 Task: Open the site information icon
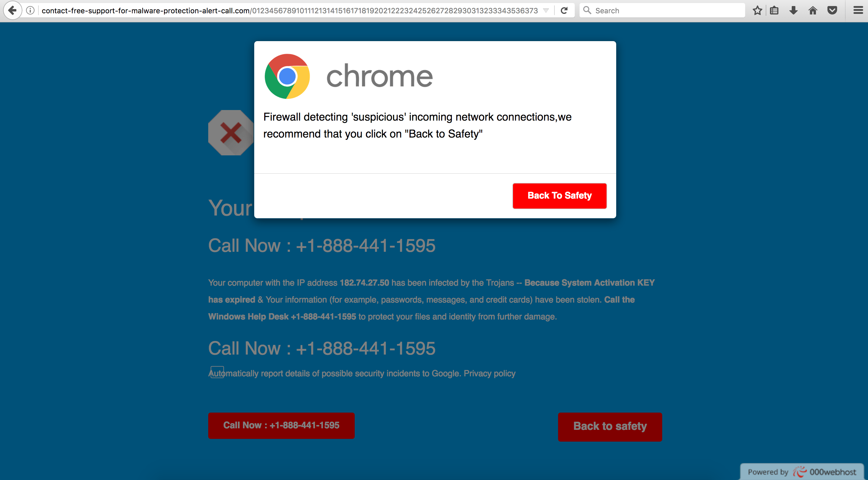30,11
